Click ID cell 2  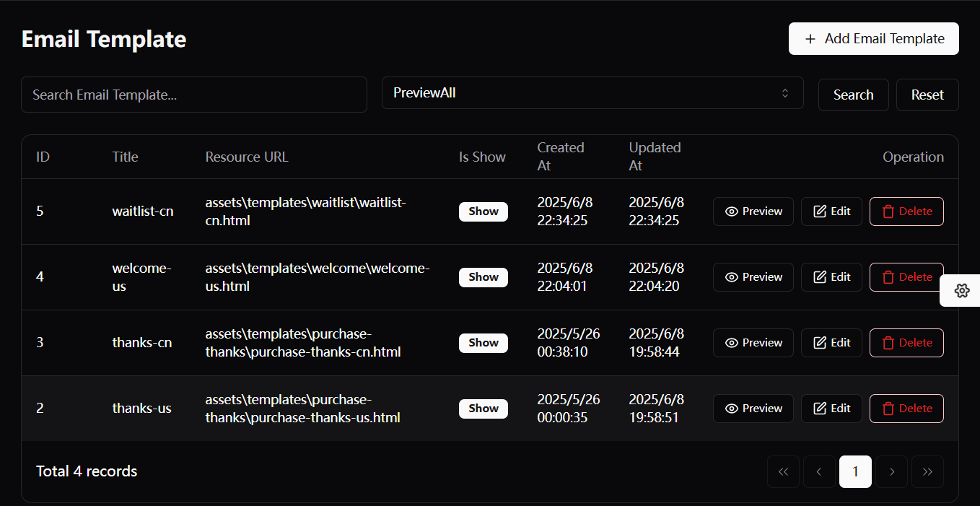click(40, 409)
